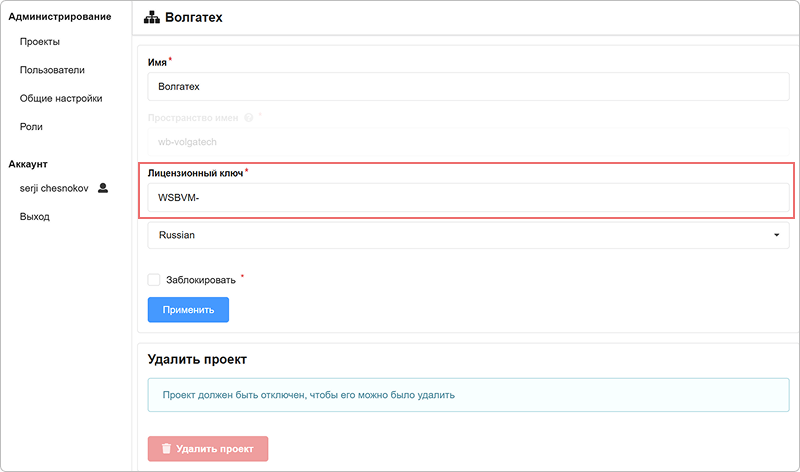Click the caret arrow of the language selector
Screen dimensions: 800x472
(x=776, y=235)
